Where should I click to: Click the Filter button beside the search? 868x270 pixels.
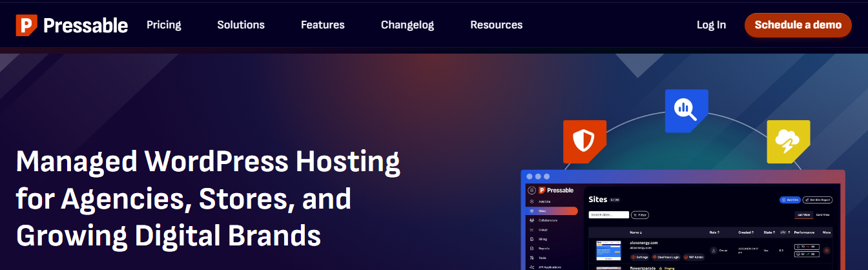pos(640,214)
